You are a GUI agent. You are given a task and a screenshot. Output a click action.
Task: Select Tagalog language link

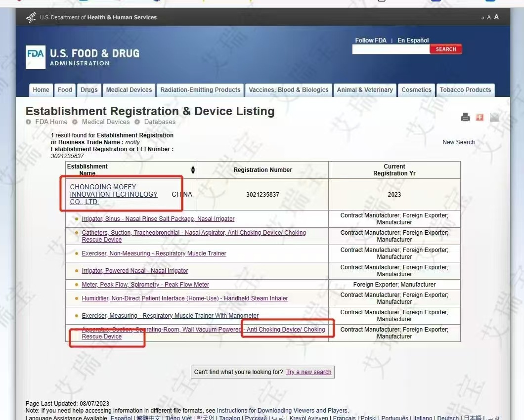(x=229, y=418)
